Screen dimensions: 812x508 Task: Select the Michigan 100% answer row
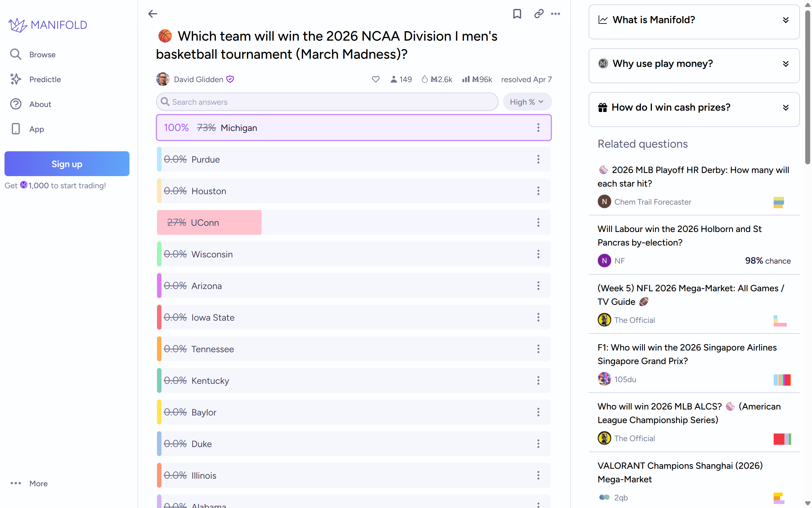354,128
